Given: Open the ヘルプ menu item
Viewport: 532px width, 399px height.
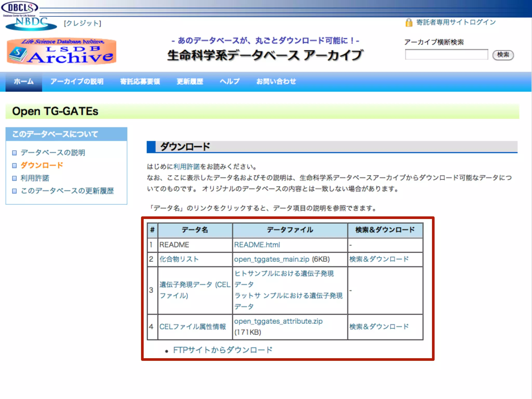Looking at the screenshot, I should pos(230,82).
